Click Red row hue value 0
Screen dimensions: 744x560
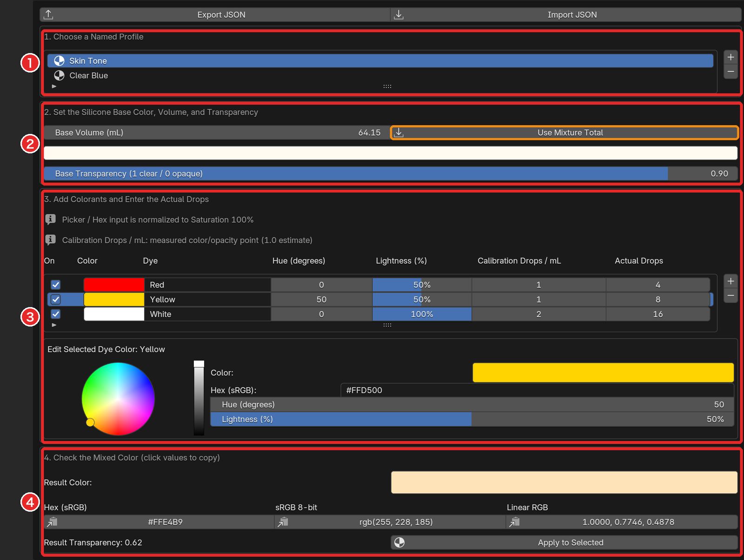(321, 285)
